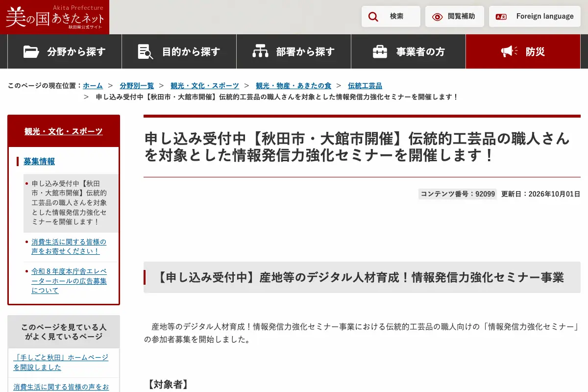Screen dimensions: 588x392
Task: Click the document search icon for 目的から探す
Action: click(x=146, y=51)
